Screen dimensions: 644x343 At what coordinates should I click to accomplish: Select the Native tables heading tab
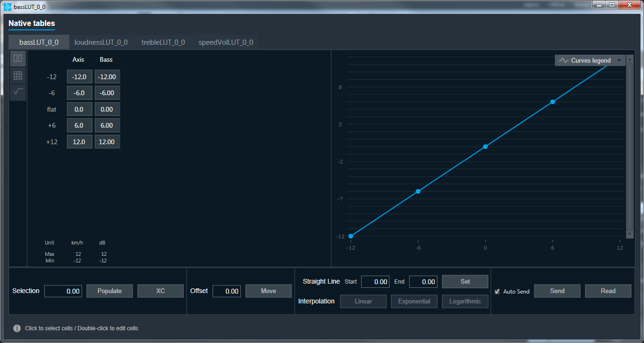point(32,24)
